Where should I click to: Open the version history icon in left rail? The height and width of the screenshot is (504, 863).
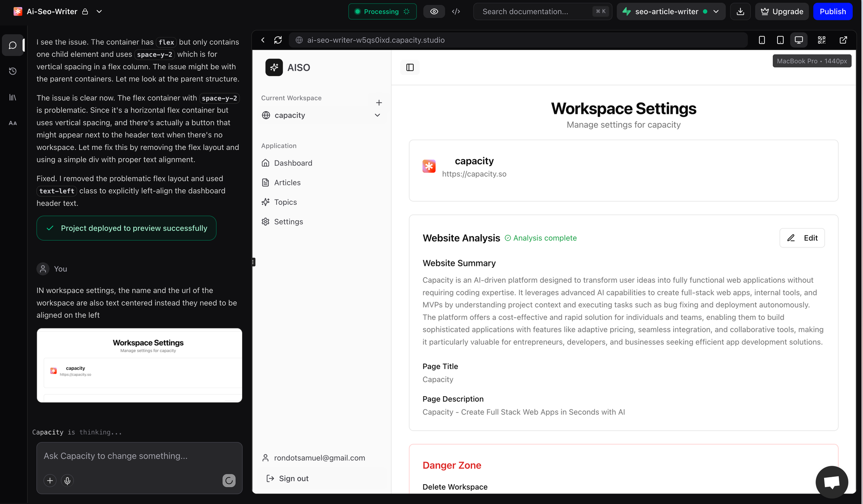pyautogui.click(x=13, y=71)
